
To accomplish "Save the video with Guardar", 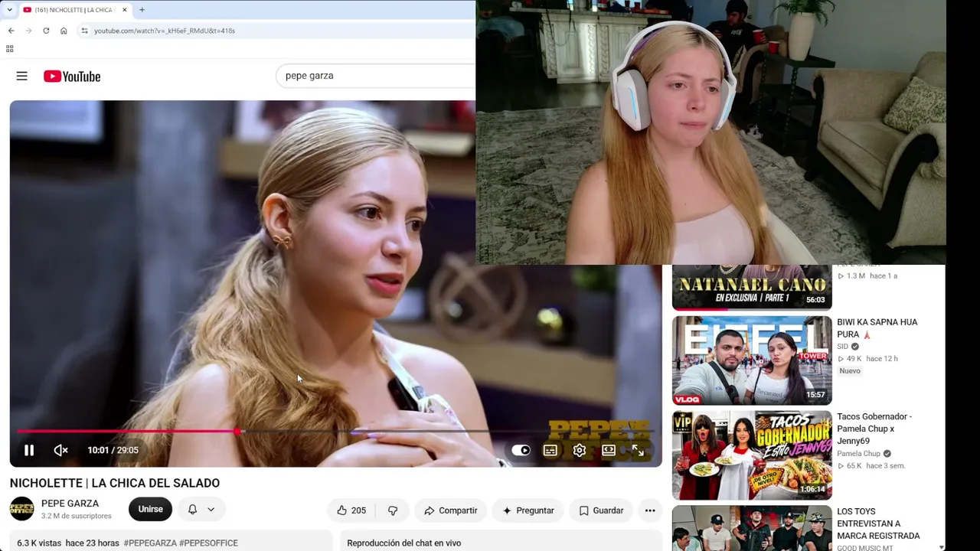I will tap(601, 510).
